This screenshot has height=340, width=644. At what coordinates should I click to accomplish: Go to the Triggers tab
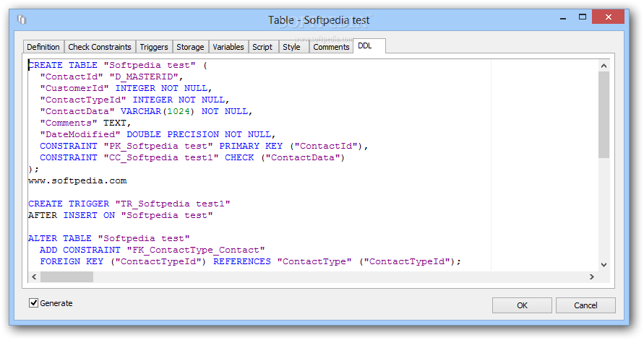pyautogui.click(x=154, y=47)
